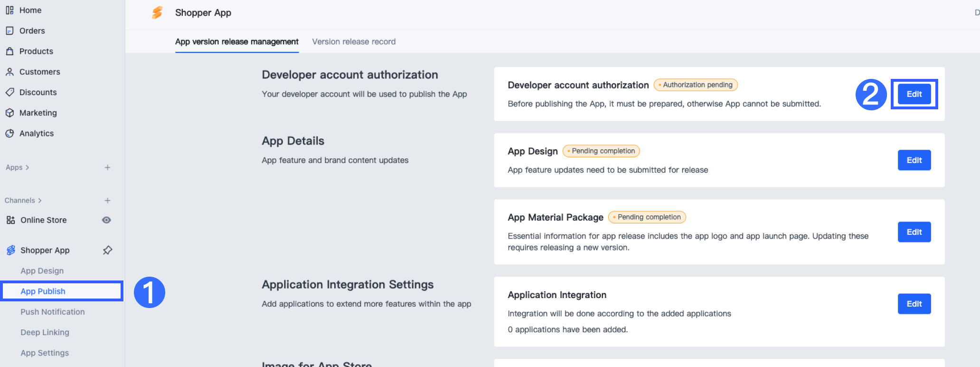This screenshot has width=980, height=367.
Task: Add a new channel with plus icon
Action: (x=108, y=201)
